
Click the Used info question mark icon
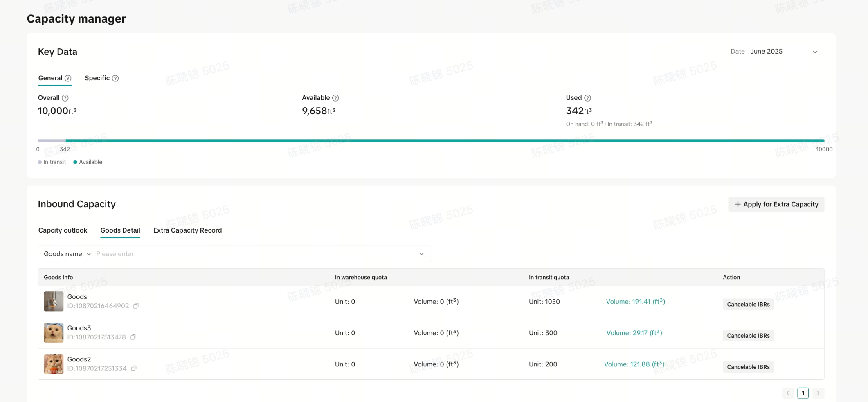click(x=587, y=98)
